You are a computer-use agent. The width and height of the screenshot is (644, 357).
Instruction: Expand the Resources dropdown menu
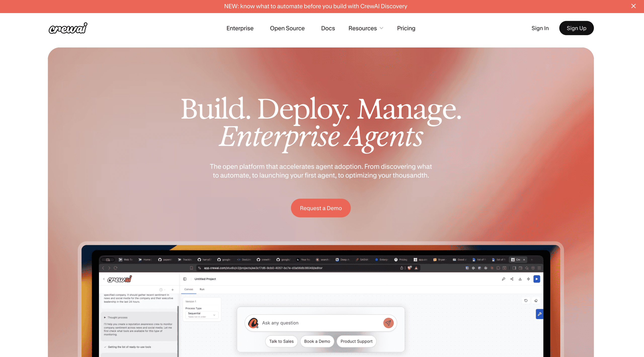coord(366,28)
